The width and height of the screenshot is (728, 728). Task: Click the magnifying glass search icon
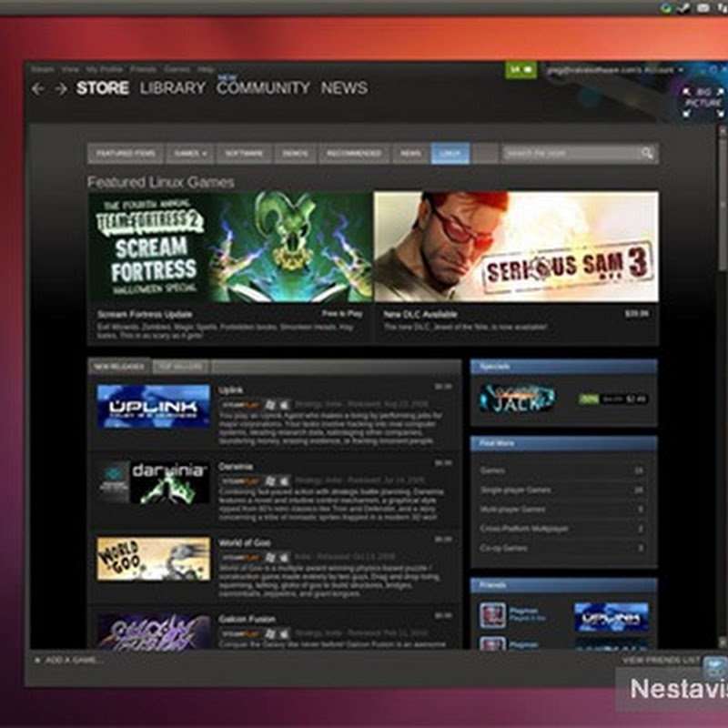(x=647, y=153)
